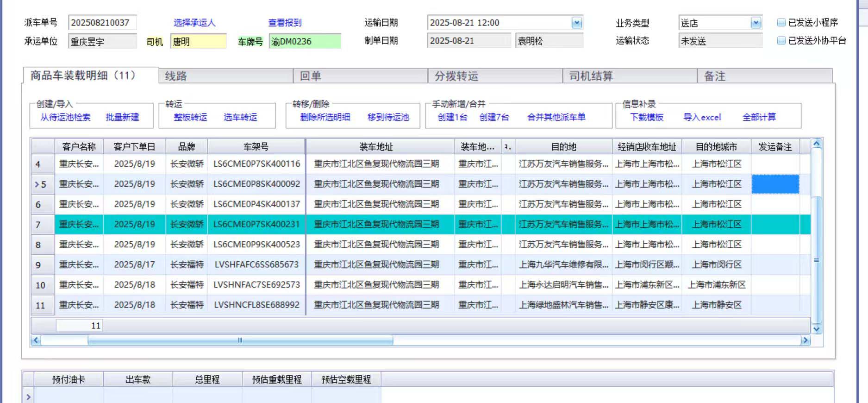Click 导入excel button
The height and width of the screenshot is (403, 868).
click(702, 117)
